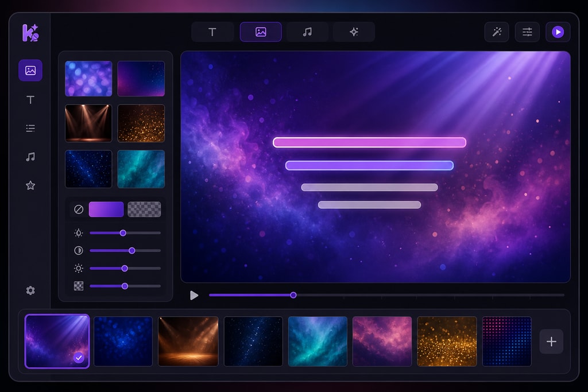The image size is (588, 392).
Task: Open settings gear in sidebar
Action: coord(30,290)
